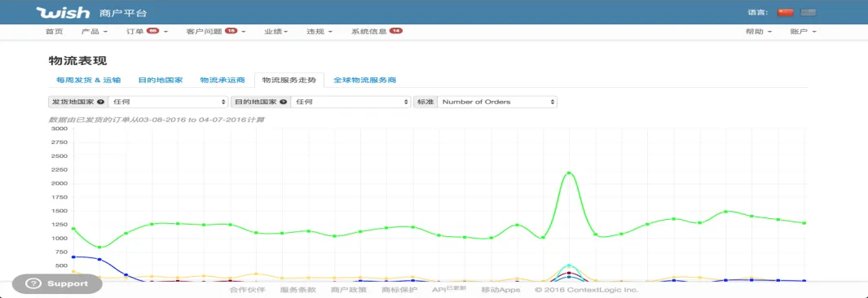
Task: Switch to 目的地国家 tab
Action: 161,80
